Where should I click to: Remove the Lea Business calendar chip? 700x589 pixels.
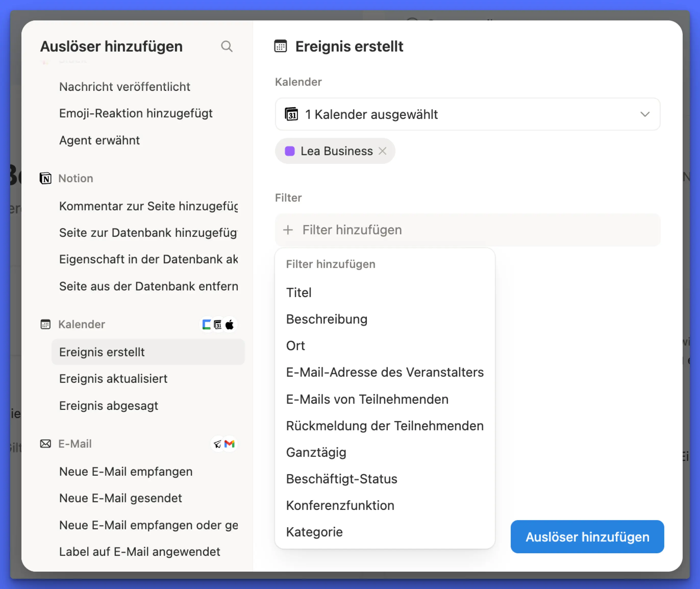click(383, 151)
